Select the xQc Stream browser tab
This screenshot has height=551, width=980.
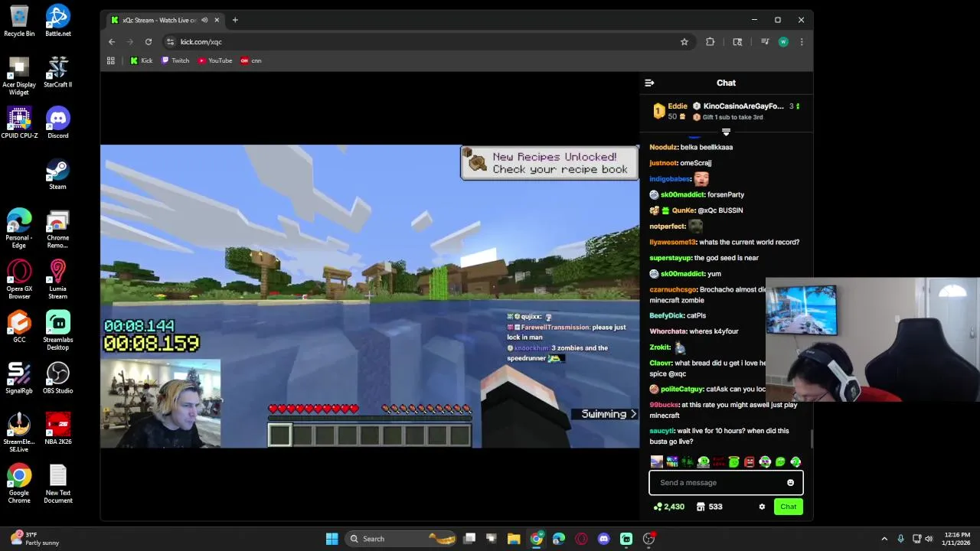(165, 20)
